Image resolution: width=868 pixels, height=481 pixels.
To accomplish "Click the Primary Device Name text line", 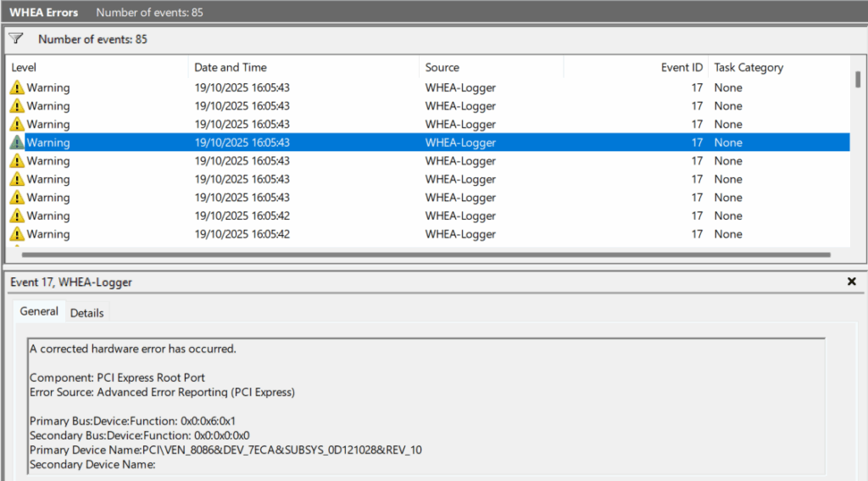I will (225, 450).
